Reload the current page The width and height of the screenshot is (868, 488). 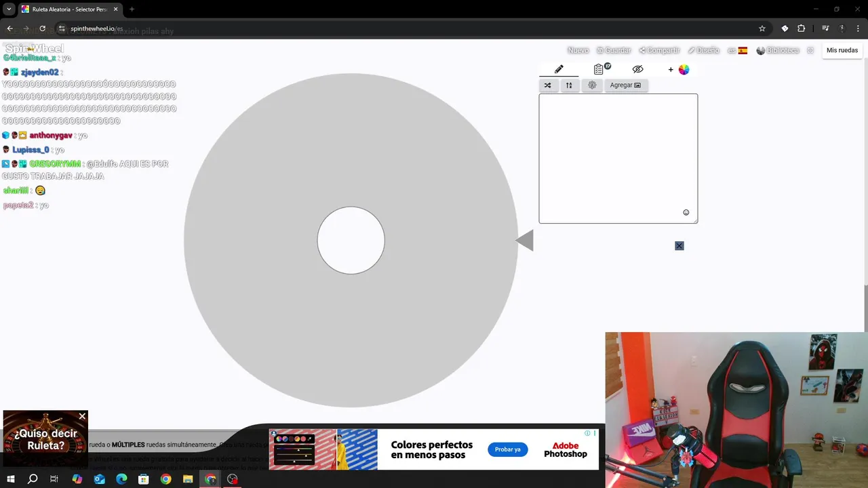[43, 28]
